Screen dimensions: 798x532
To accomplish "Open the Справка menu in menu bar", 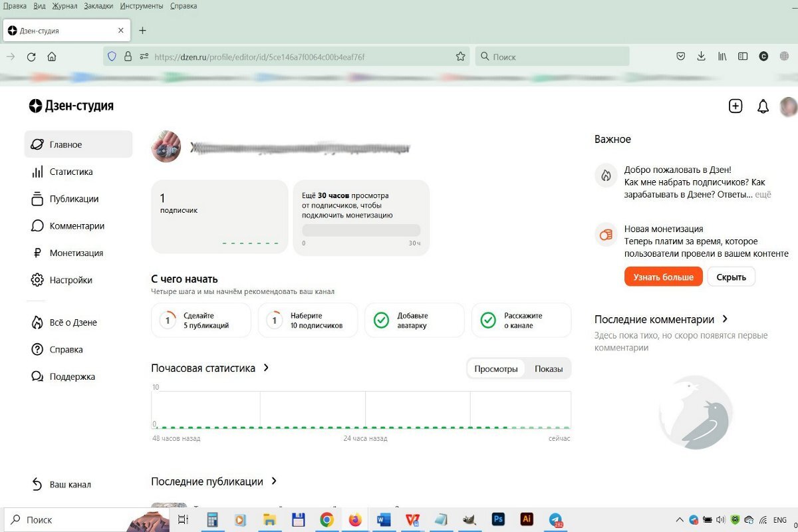I will point(184,6).
